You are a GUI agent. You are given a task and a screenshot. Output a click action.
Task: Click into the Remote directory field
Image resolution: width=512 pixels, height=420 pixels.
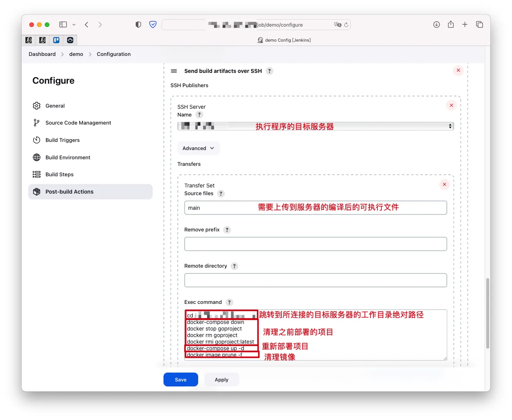pos(315,280)
